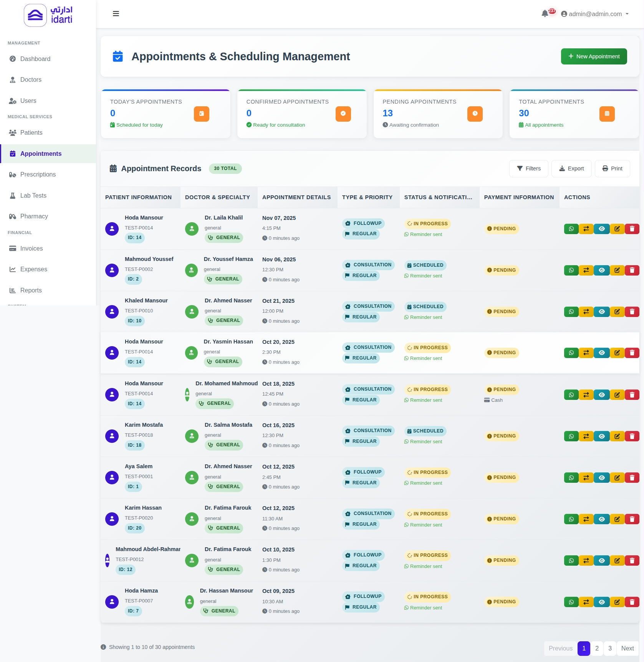
Task: Click the edit icon for Hoda Hamza's appointment
Action: [617, 602]
